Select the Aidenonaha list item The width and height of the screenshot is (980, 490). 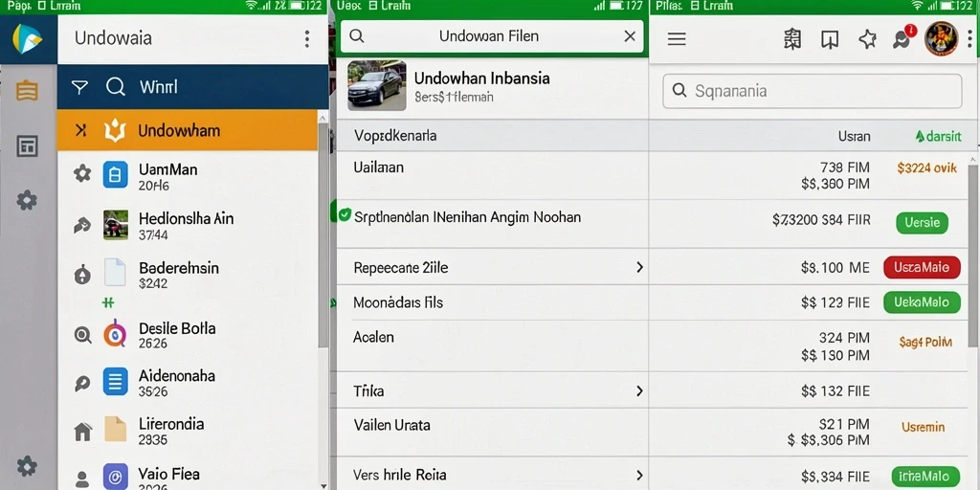click(189, 383)
